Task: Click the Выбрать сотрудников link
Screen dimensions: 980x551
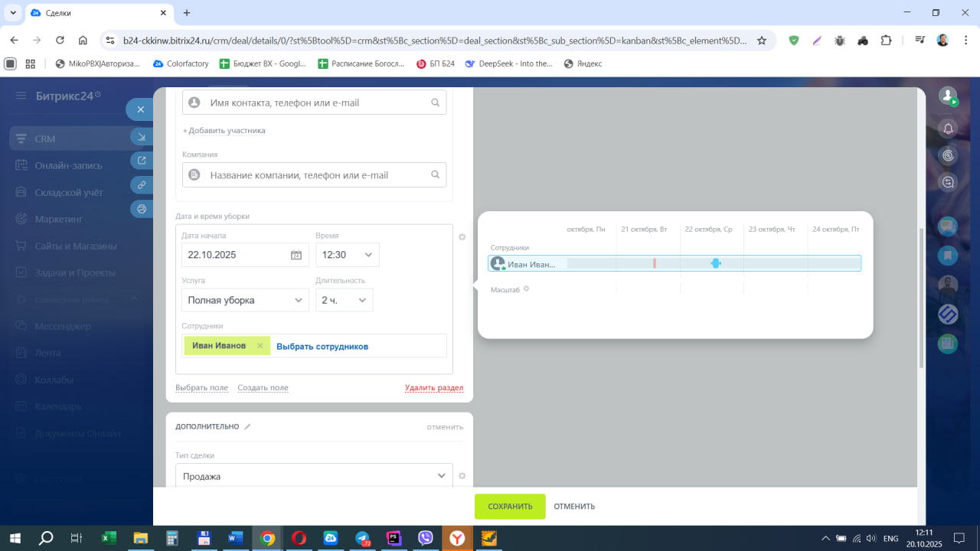Action: point(322,347)
